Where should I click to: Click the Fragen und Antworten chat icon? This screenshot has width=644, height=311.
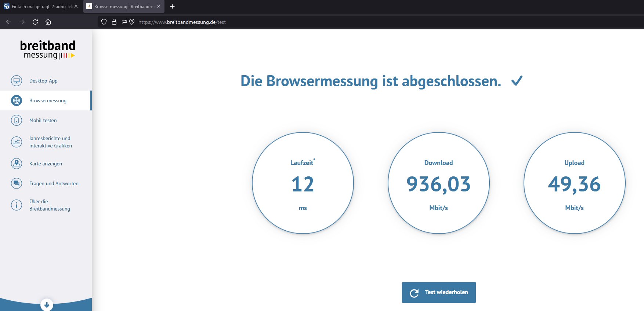click(17, 183)
